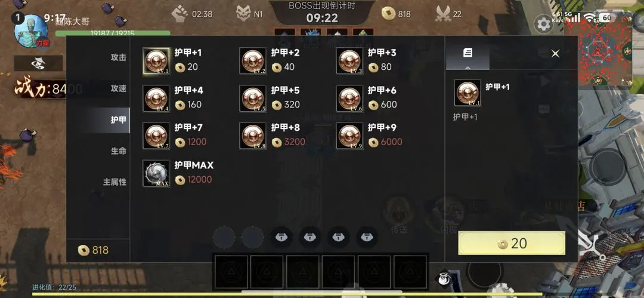
Task: Switch to the 攻速 category tab
Action: point(118,88)
